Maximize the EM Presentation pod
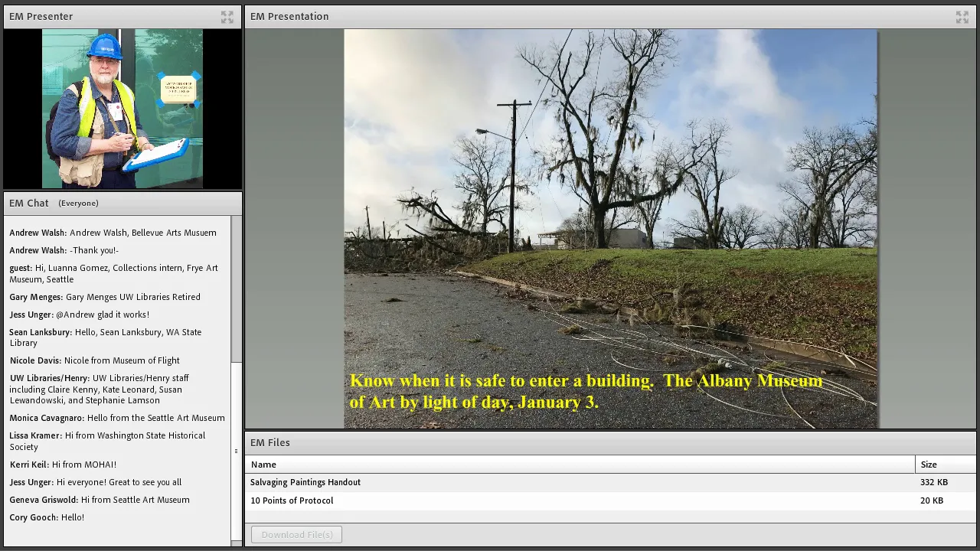 962,17
